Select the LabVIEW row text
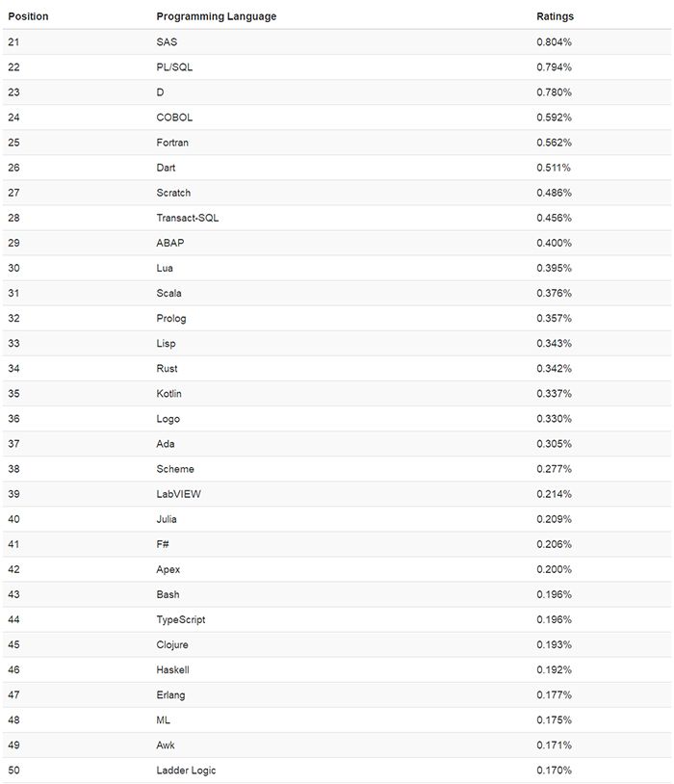Screen dimensions: 674x784 [x=178, y=494]
